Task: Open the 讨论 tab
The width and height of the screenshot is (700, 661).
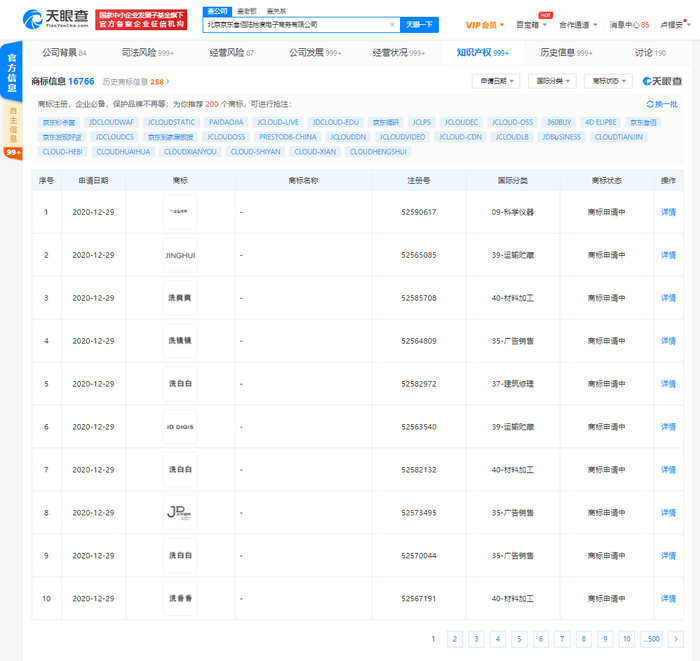Action: [x=650, y=53]
